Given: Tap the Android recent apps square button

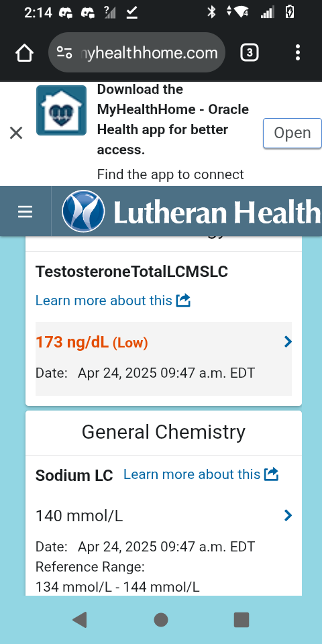Looking at the screenshot, I should 241,620.
